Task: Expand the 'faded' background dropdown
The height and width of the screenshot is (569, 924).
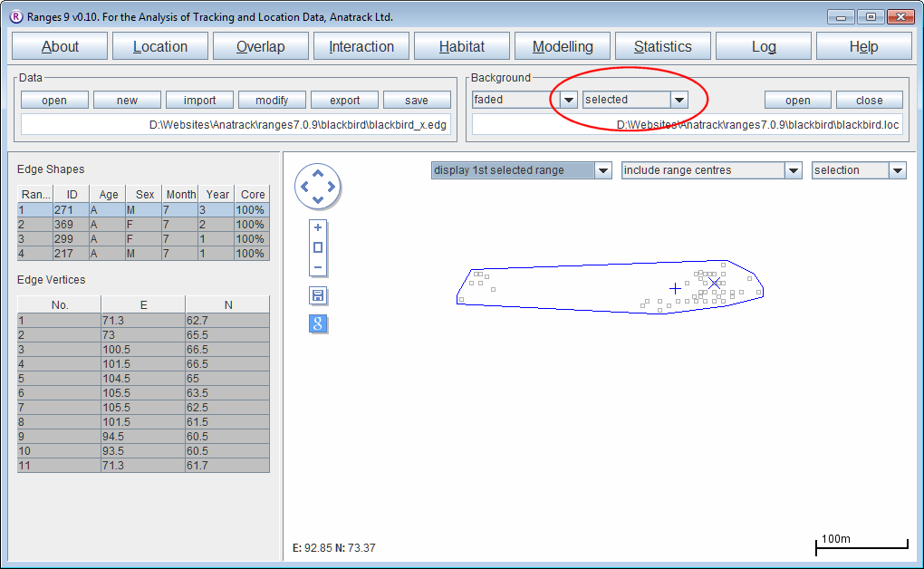Action: (x=569, y=100)
